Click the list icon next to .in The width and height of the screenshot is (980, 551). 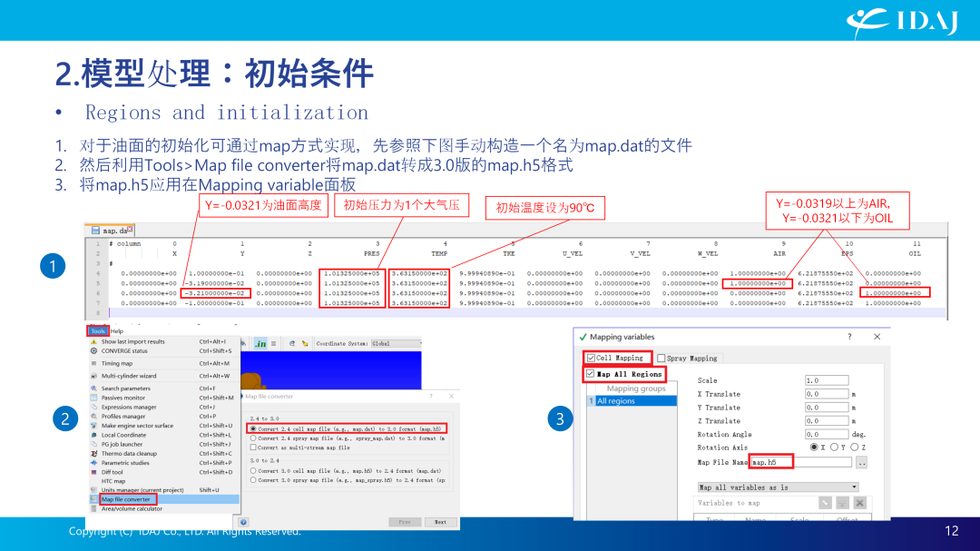click(x=274, y=343)
